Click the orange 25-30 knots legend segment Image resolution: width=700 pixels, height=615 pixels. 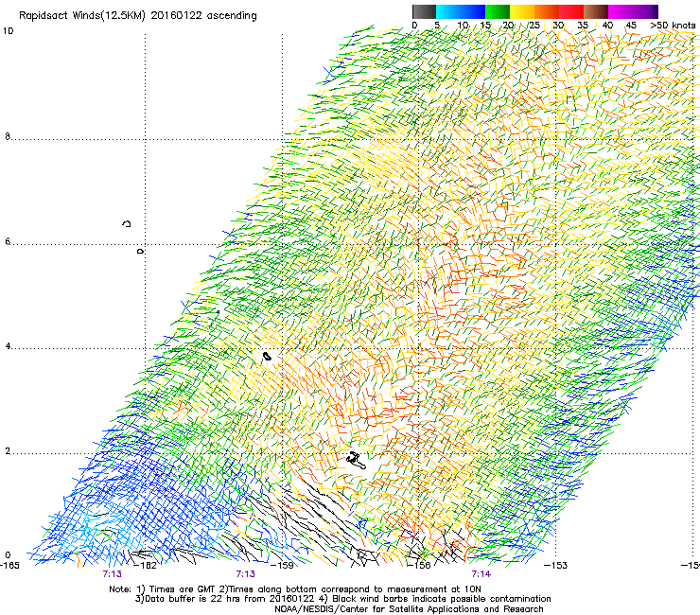[547, 11]
